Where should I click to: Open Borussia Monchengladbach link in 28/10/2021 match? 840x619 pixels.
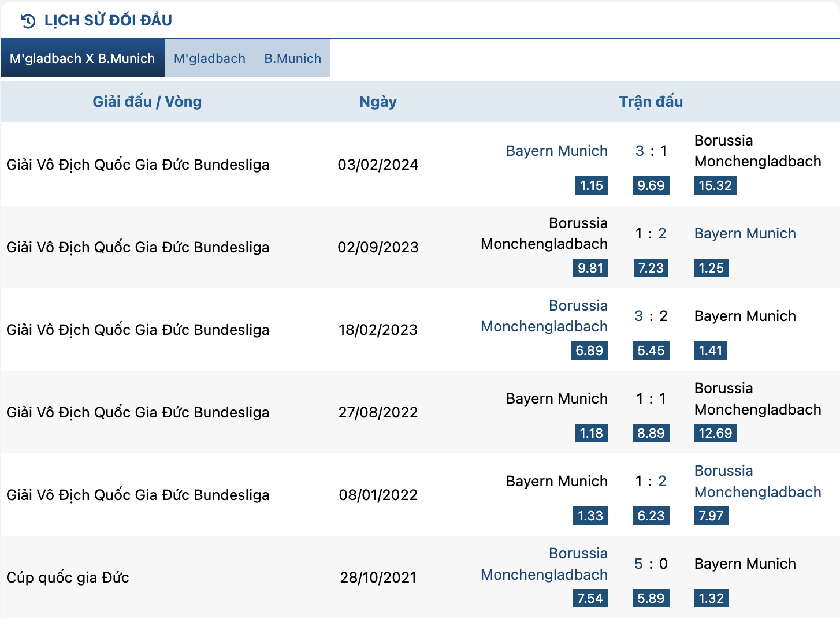pos(544,564)
